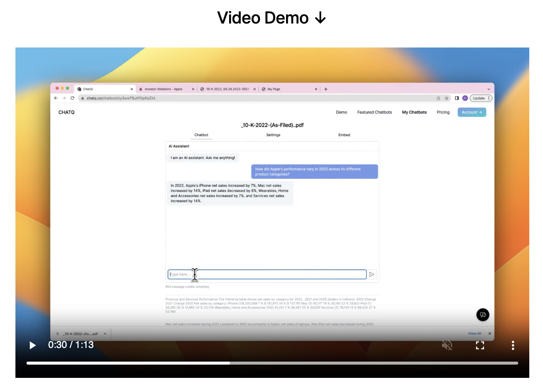Click the video progress bar
543x392 pixels.
272,363
